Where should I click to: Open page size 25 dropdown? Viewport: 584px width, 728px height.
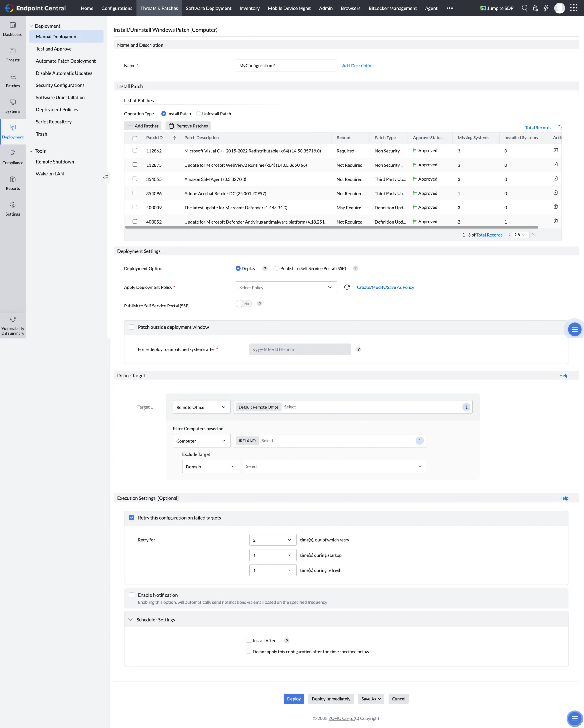521,235
